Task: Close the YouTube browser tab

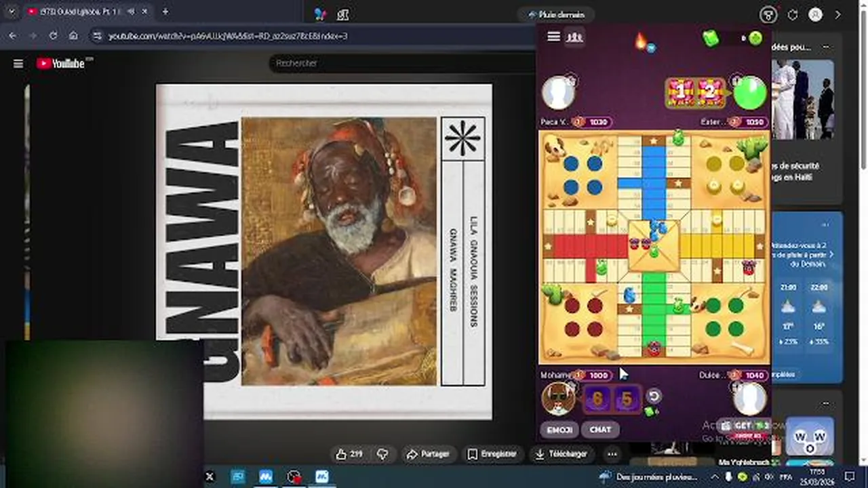Action: (144, 12)
